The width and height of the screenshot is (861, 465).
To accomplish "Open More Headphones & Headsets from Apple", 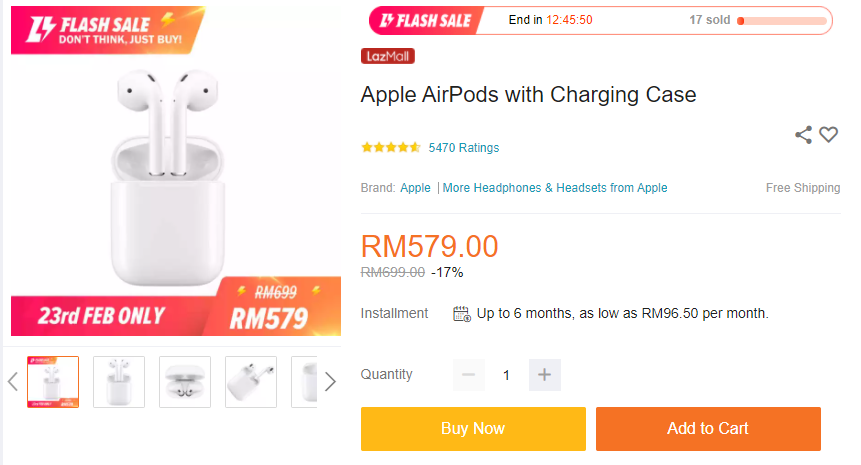I will [x=555, y=188].
